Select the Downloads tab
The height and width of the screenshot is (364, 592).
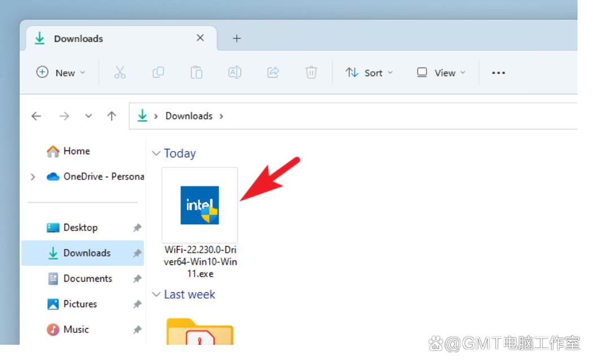click(121, 38)
